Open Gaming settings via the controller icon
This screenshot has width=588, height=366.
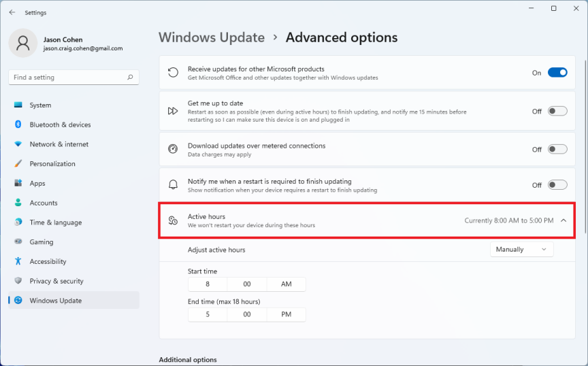18,242
